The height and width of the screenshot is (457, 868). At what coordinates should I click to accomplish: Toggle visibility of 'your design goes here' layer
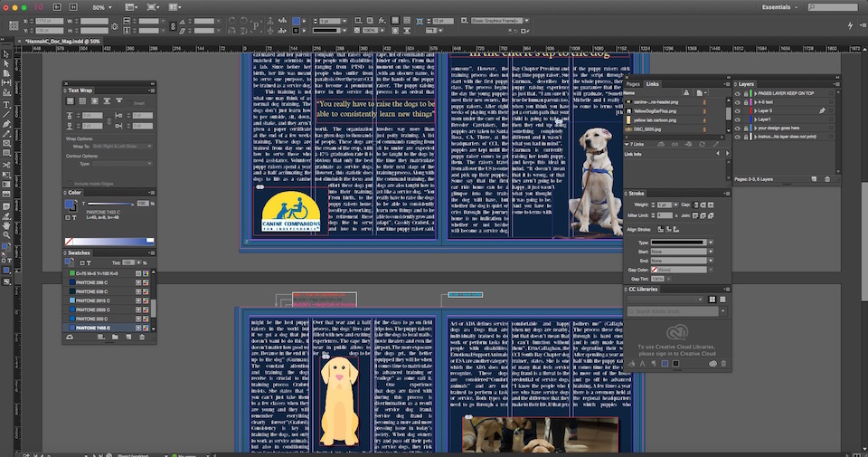pyautogui.click(x=738, y=128)
